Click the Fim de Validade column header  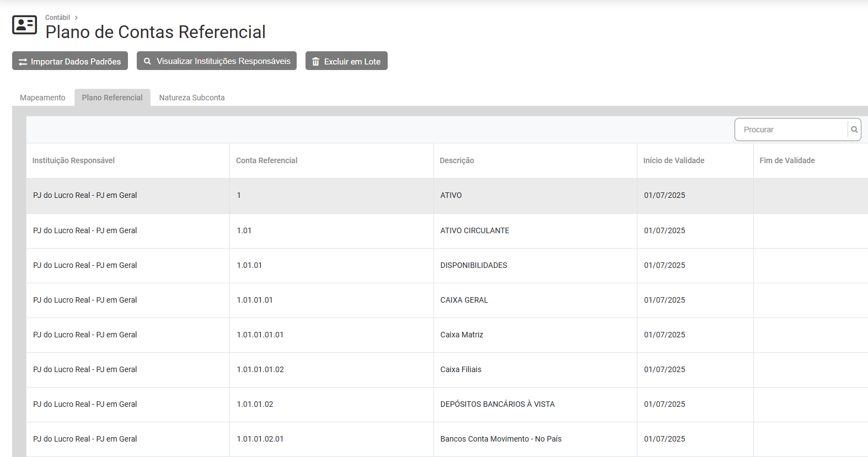(x=787, y=160)
